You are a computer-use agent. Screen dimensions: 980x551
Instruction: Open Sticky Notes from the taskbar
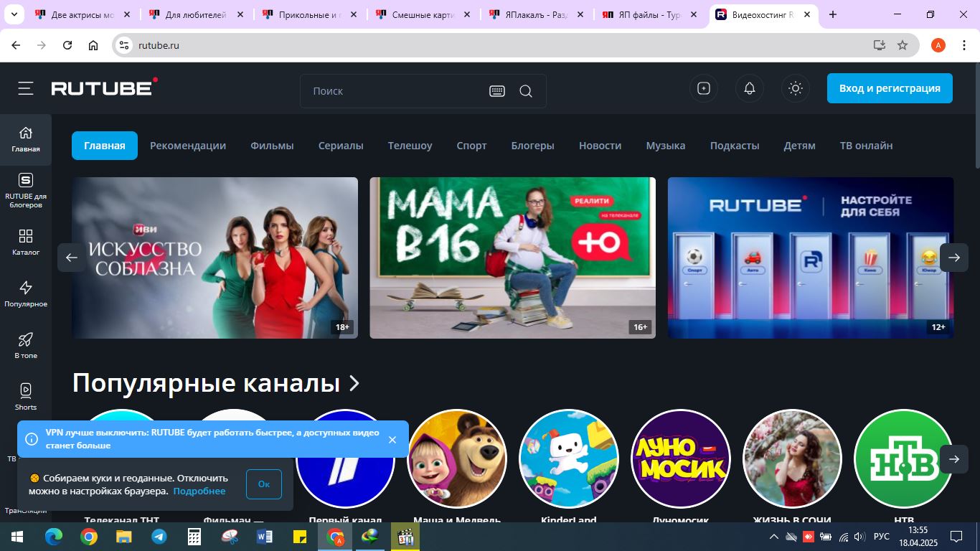click(x=299, y=536)
